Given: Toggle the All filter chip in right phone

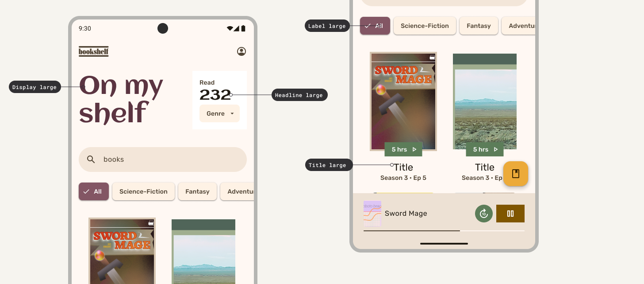Looking at the screenshot, I should click(375, 26).
